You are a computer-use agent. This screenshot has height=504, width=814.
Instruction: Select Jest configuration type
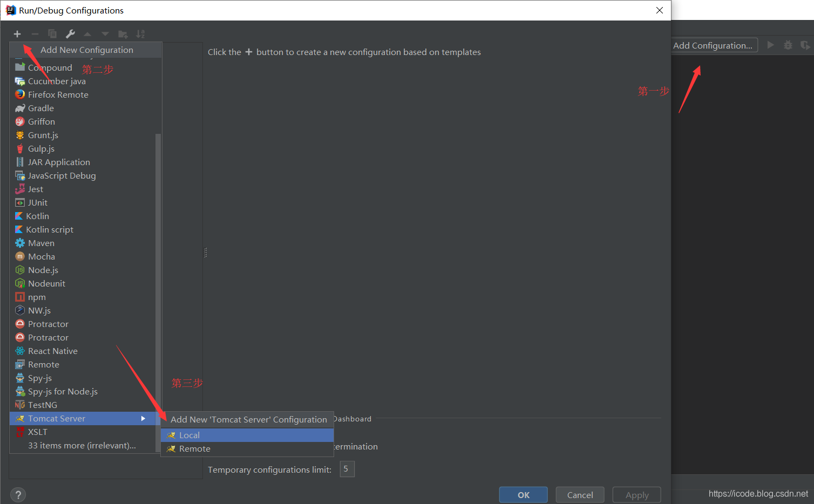82,189
